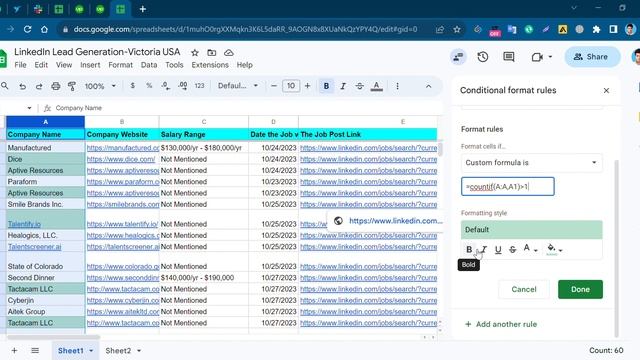Click the Redo icon in toolbar
Viewport: 640px width, 360px height.
pyautogui.click(x=39, y=86)
